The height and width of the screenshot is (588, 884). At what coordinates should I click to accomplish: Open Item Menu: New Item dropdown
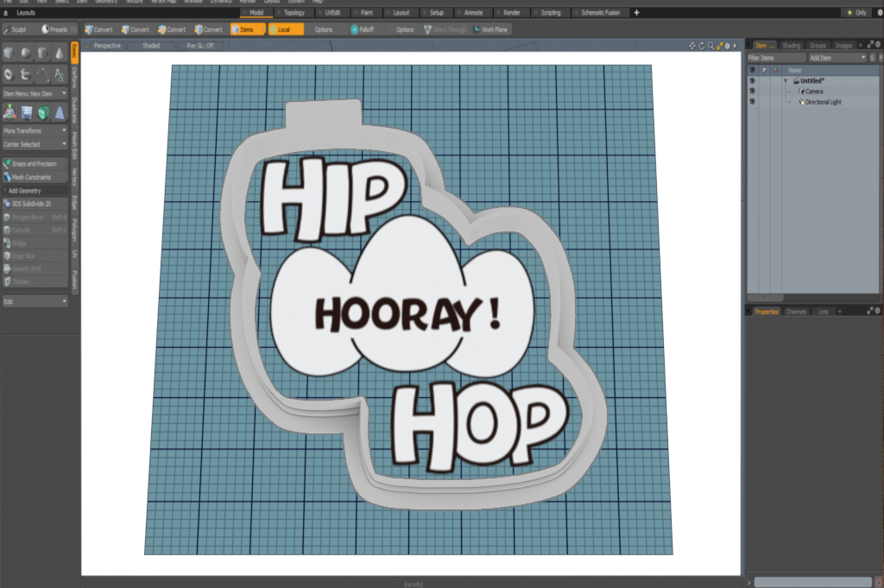35,93
